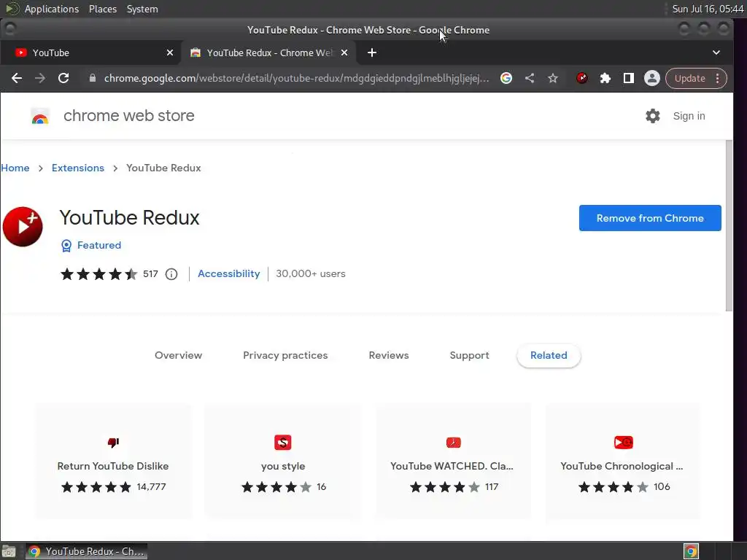
Task: Open the Google icon in the address bar
Action: pos(506,78)
